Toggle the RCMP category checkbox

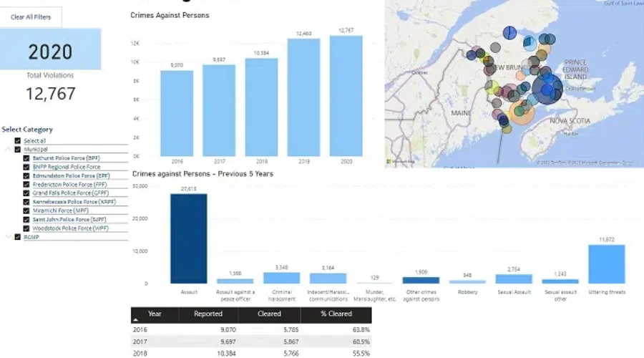click(x=18, y=237)
